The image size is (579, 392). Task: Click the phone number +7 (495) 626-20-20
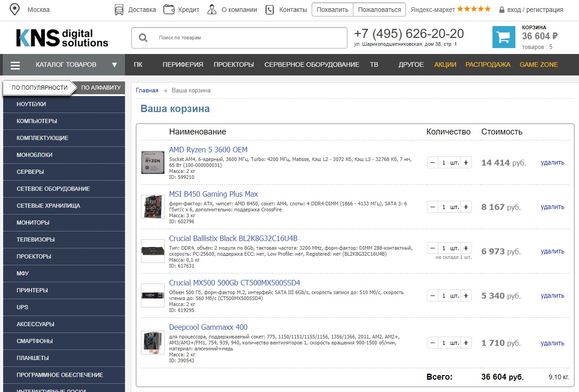click(409, 34)
